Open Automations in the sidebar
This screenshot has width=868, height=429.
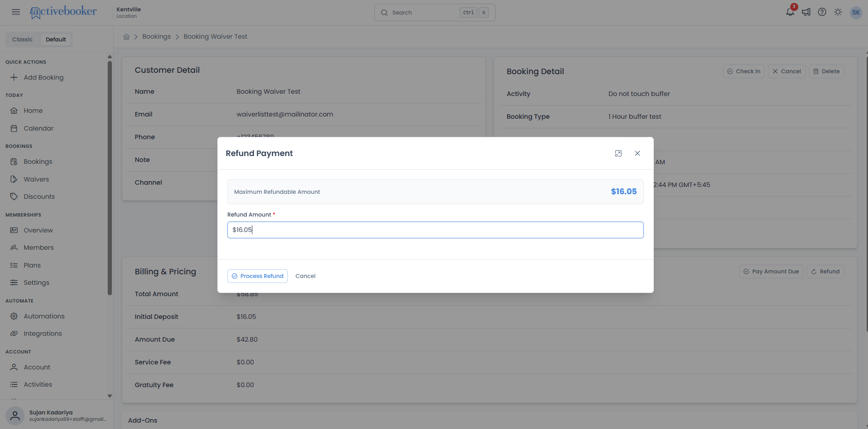click(x=44, y=316)
